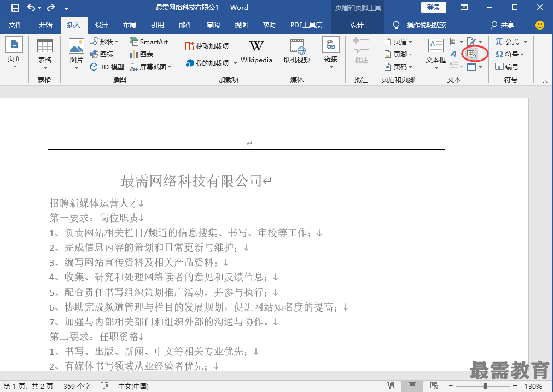Expand the 公式 dropdown arrow
The image size is (553, 392).
coord(525,42)
